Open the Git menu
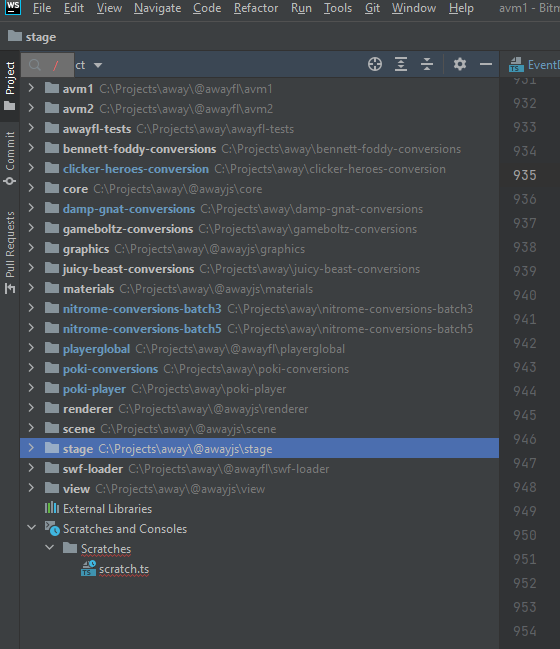 372,8
